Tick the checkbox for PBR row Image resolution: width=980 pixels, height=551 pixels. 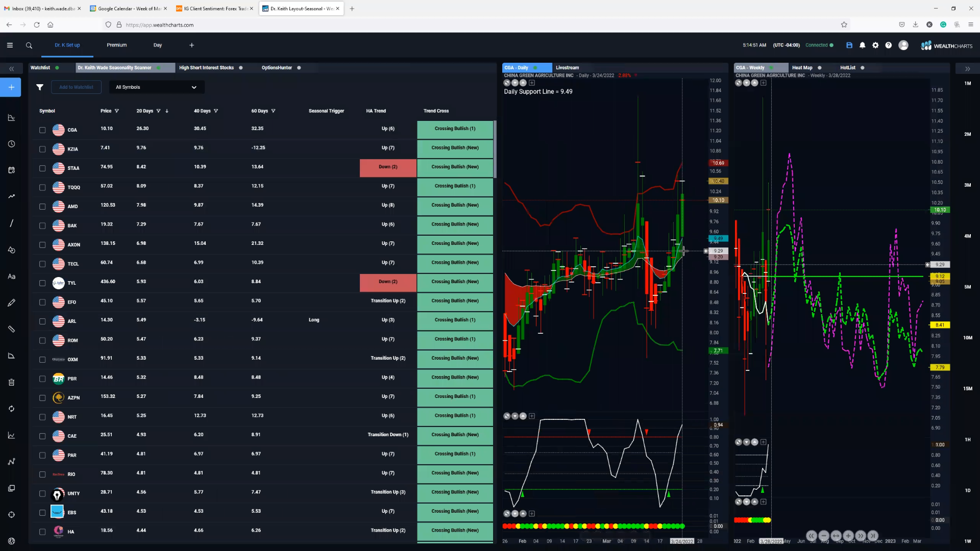point(42,379)
